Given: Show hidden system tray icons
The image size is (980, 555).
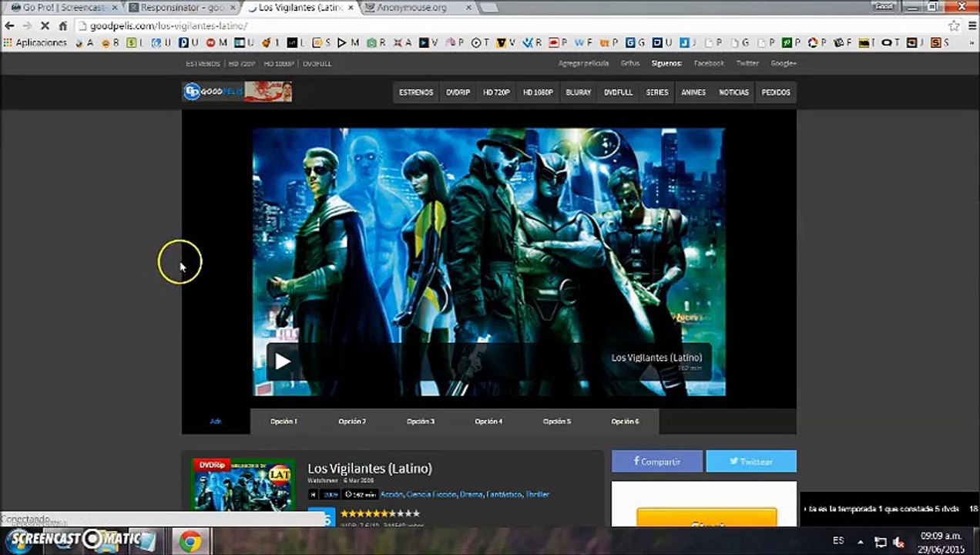Looking at the screenshot, I should (x=861, y=541).
